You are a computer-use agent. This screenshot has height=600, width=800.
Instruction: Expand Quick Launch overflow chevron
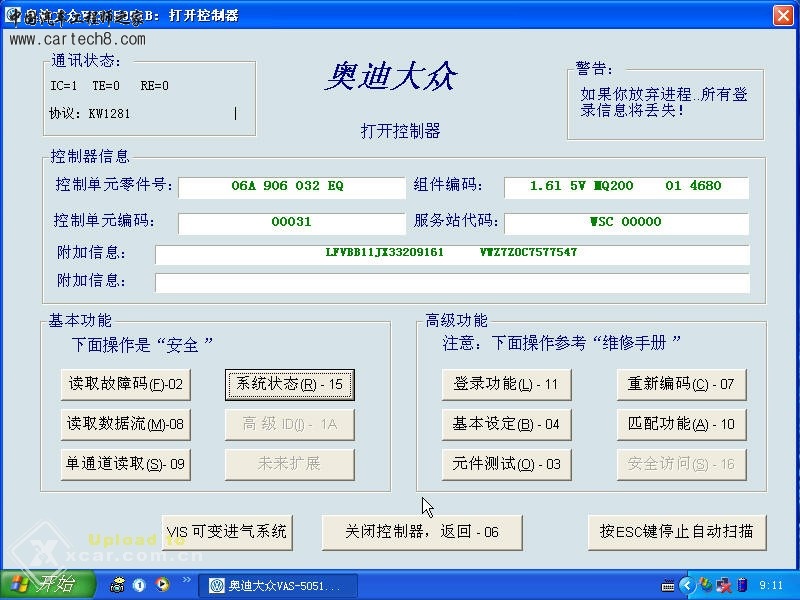coord(186,580)
